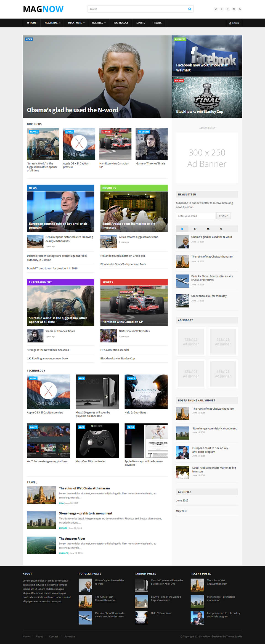265x644 pixels.
Task: Expand the Business menu dropdown
Action: (x=99, y=23)
